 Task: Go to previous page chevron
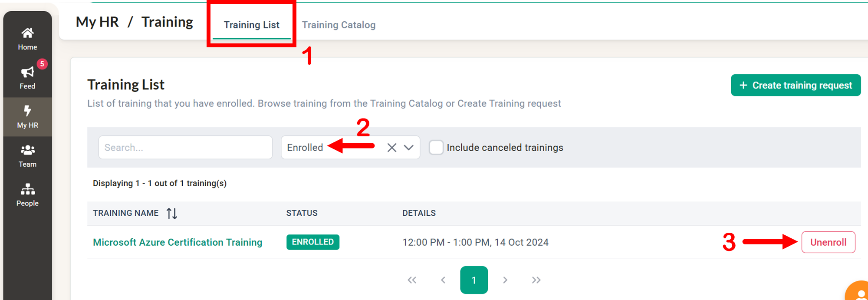pos(443,280)
